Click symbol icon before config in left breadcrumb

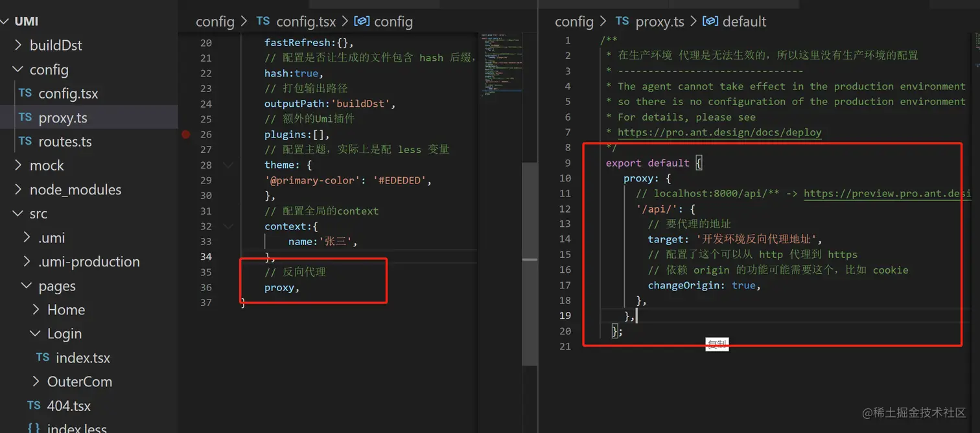coord(362,21)
